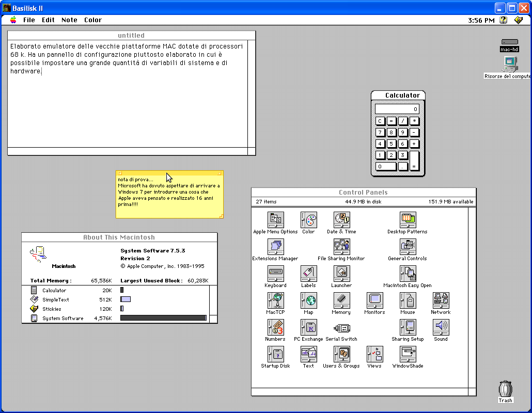
Task: Click the Calculator display field
Action: coord(397,109)
